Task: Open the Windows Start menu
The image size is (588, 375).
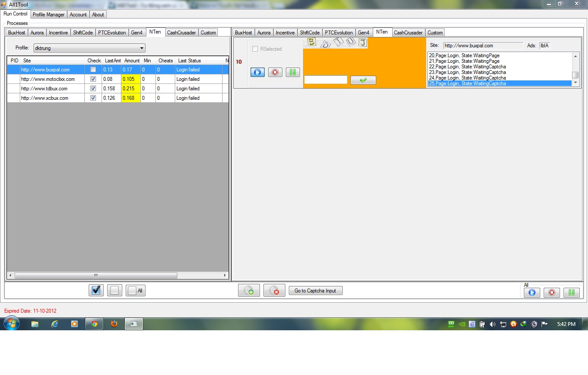Action: (x=11, y=323)
